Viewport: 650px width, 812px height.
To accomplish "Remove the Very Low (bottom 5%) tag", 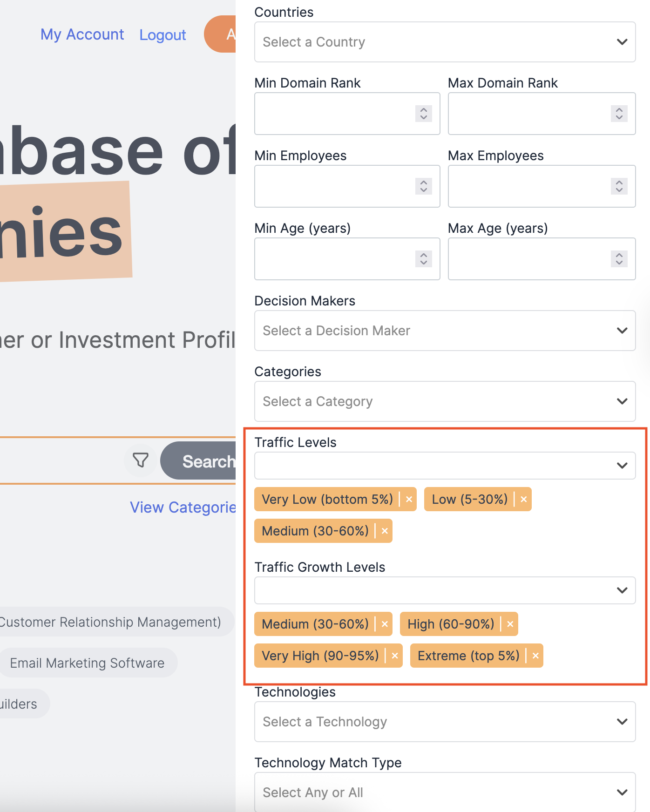I will pos(409,499).
